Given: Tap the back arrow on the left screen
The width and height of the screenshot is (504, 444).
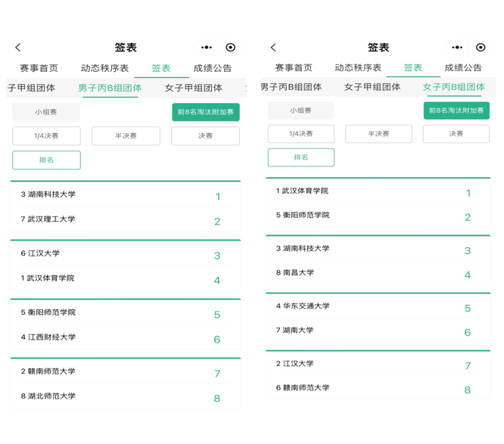Looking at the screenshot, I should coord(19,48).
